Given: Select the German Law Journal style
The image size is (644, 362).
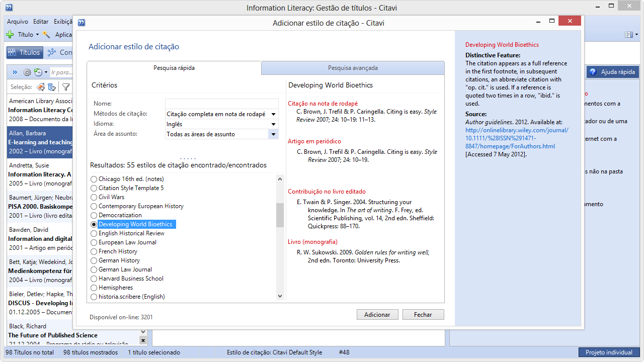Looking at the screenshot, I should coord(94,269).
